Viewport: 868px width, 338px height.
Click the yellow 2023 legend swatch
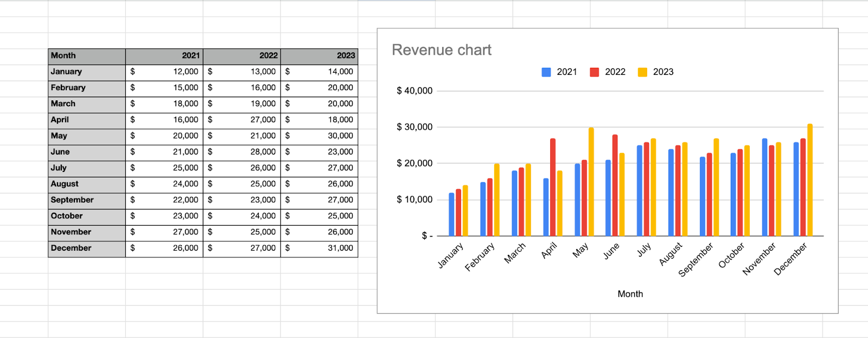pos(642,72)
